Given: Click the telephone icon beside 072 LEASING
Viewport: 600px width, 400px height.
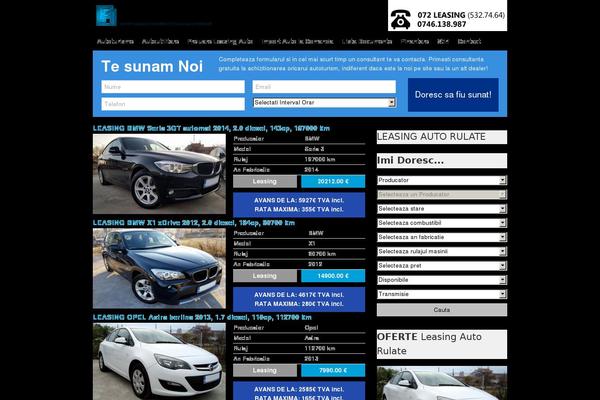Looking at the screenshot, I should point(401,20).
